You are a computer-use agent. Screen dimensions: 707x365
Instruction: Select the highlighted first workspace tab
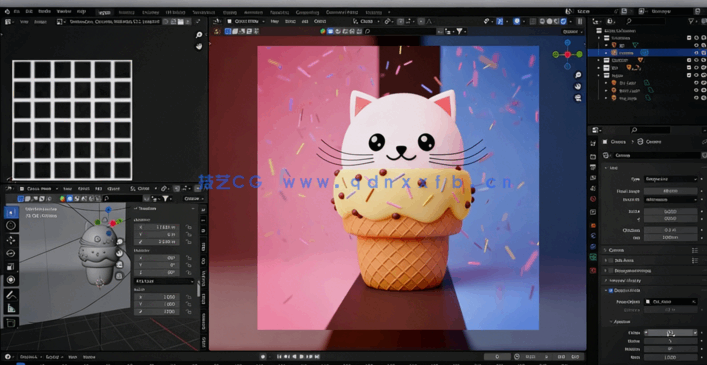point(105,12)
